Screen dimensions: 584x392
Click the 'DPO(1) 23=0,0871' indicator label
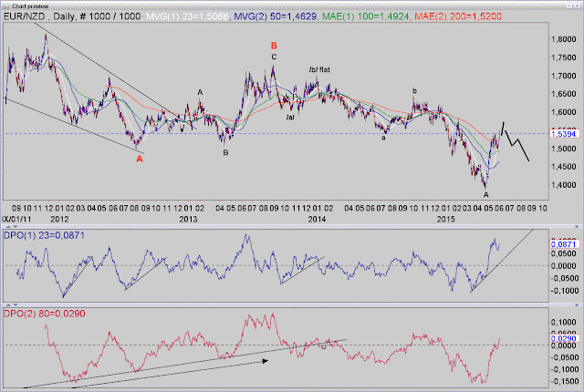pos(44,235)
